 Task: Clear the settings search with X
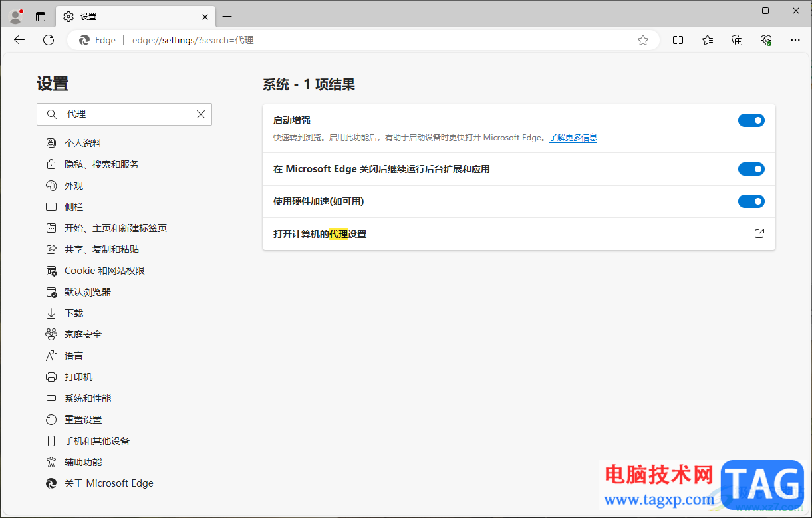[x=201, y=114]
